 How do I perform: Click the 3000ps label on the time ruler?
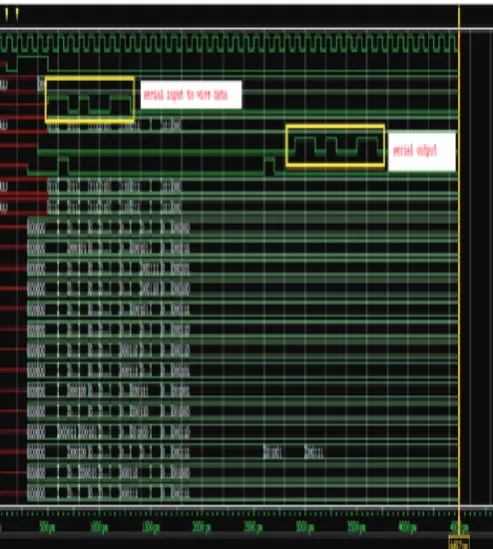point(305,527)
